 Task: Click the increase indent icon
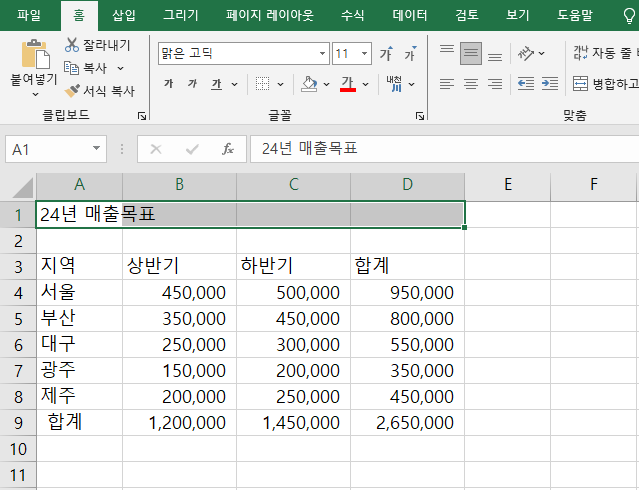tap(550, 84)
